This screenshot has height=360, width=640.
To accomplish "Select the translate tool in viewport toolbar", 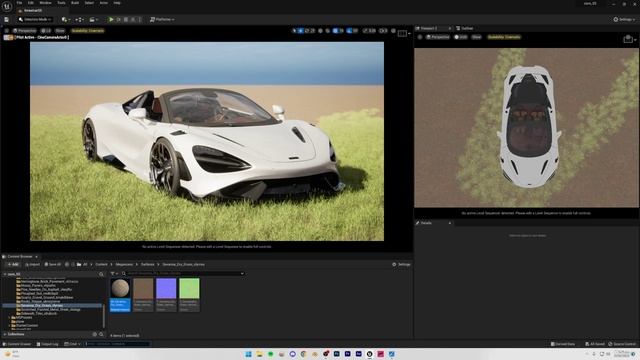I will tap(301, 31).
